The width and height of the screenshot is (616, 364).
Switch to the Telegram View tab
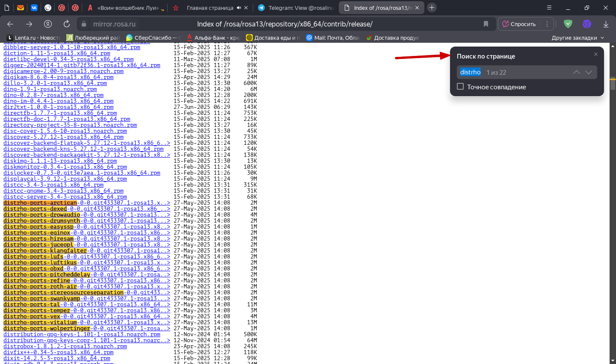coord(295,8)
